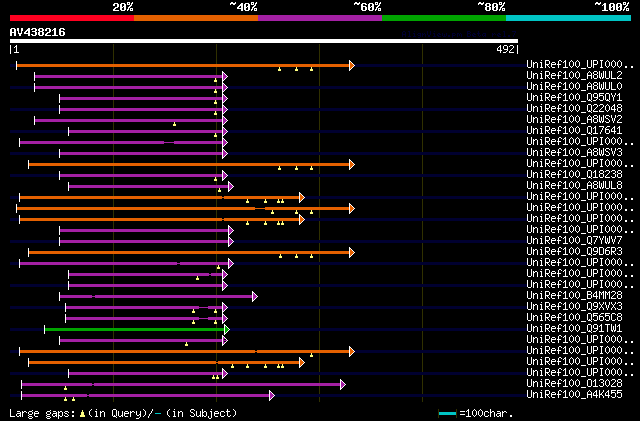Open the UniRef100_A8WSV2 hit label
This screenshot has height=421, width=640.
click(x=574, y=120)
